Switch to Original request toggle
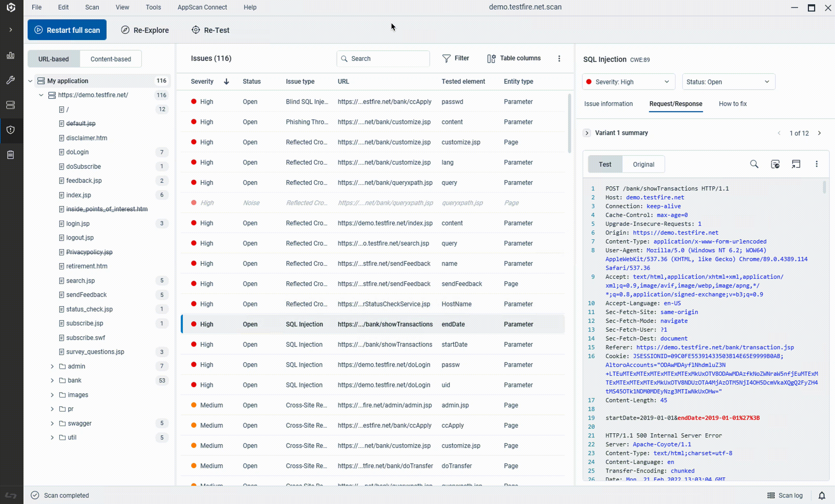 643,164
